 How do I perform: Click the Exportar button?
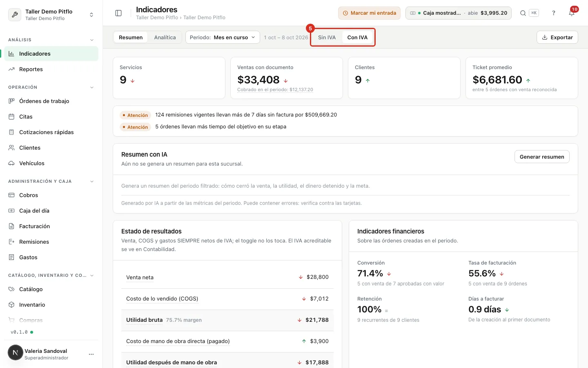point(557,37)
